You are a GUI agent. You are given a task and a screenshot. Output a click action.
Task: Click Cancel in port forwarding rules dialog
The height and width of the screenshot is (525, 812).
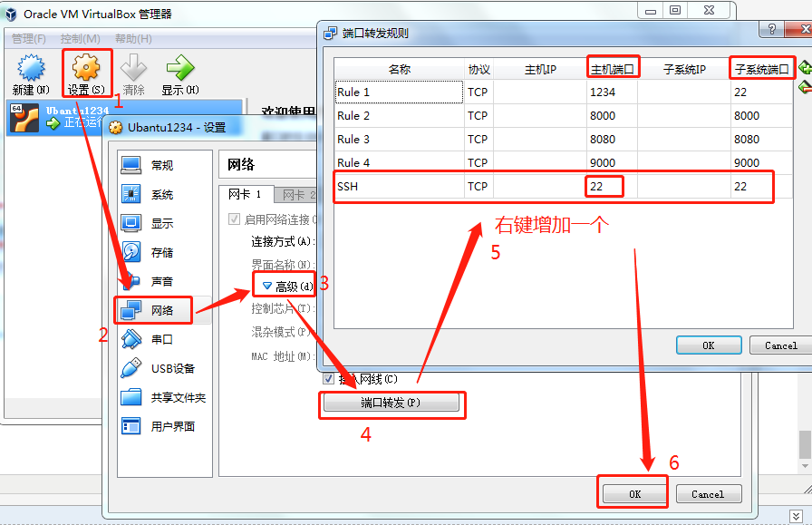(x=780, y=345)
